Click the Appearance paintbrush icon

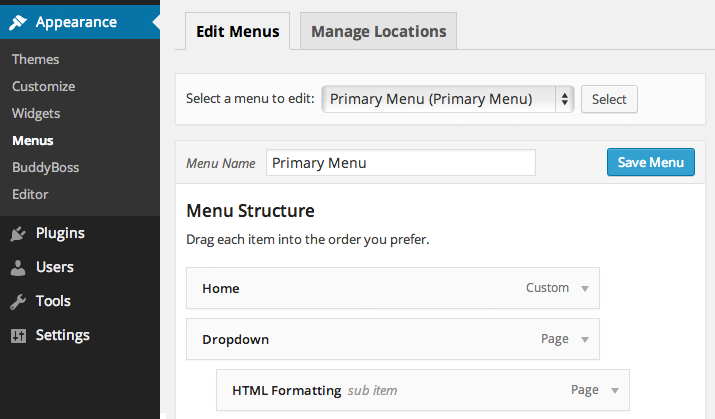18,22
